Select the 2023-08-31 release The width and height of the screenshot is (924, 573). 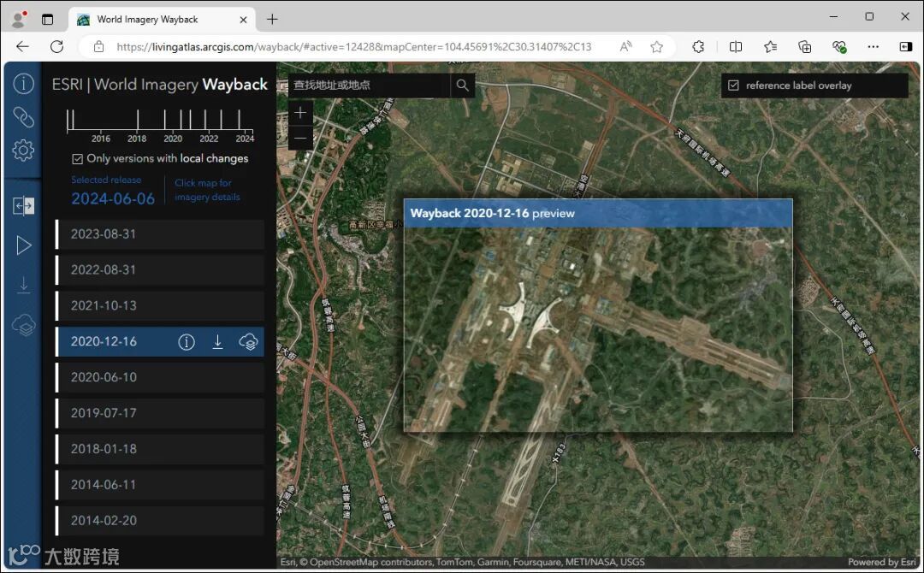[160, 234]
